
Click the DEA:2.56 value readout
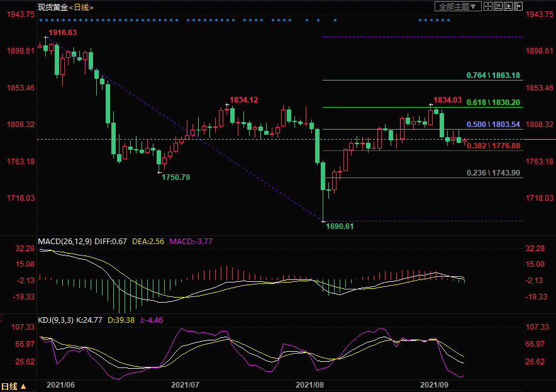click(x=148, y=242)
